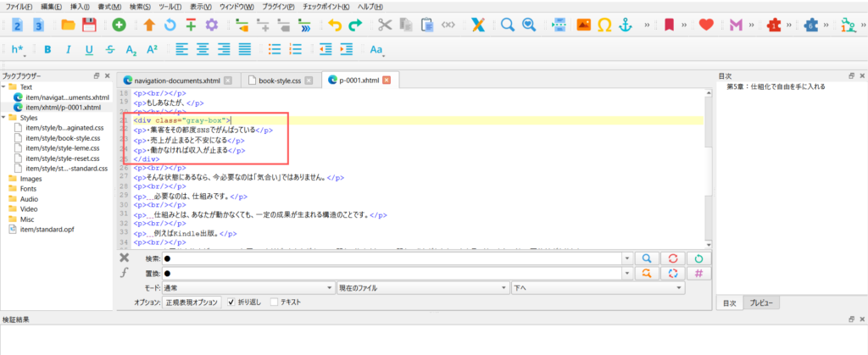
Task: Click the Save (floppy disk) icon
Action: (x=88, y=25)
